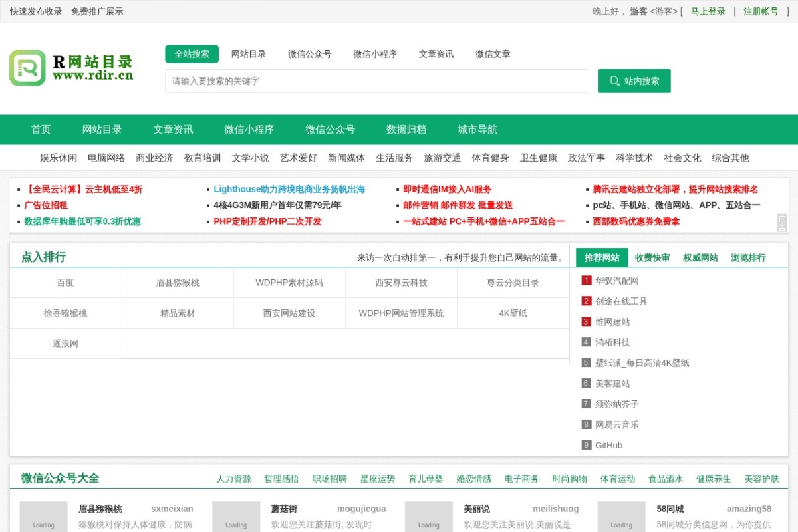The height and width of the screenshot is (532, 798).
Task: Open the 商业经济 category
Action: (x=154, y=158)
